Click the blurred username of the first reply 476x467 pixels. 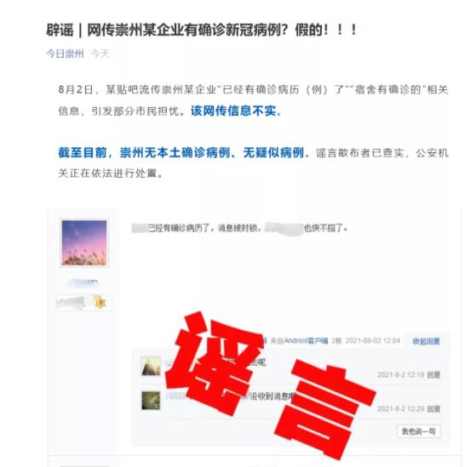tap(170, 362)
